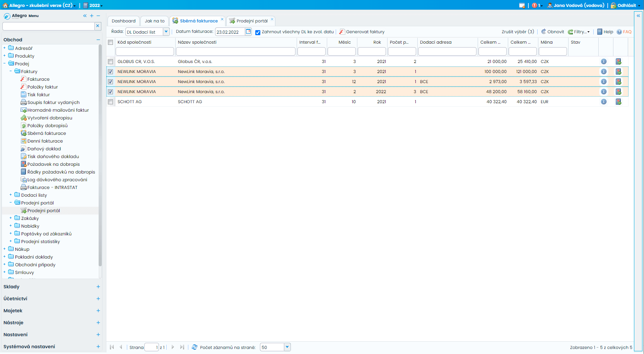Open the year 2022 selector
Viewport: 644px width, 354px height.
[x=93, y=5]
